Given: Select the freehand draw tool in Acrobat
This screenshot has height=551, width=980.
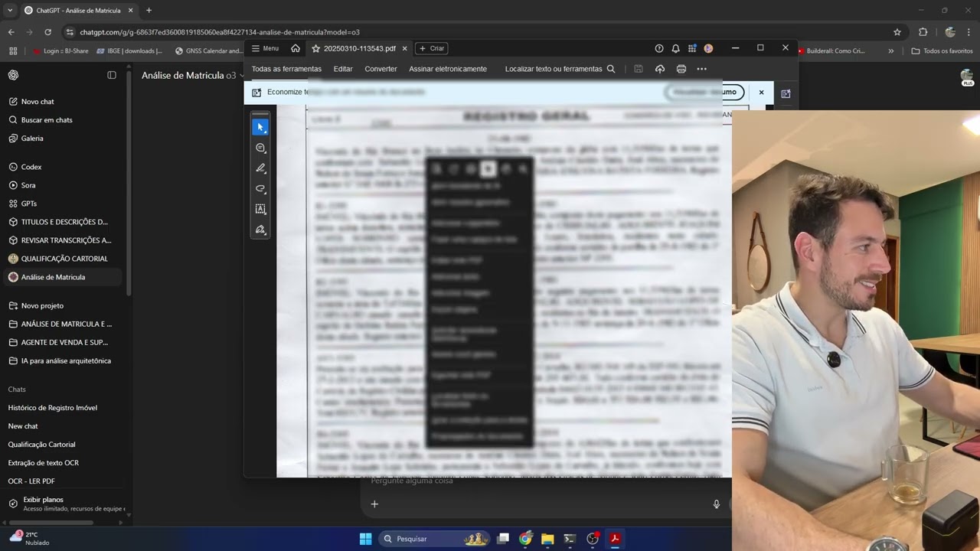Looking at the screenshot, I should [260, 188].
